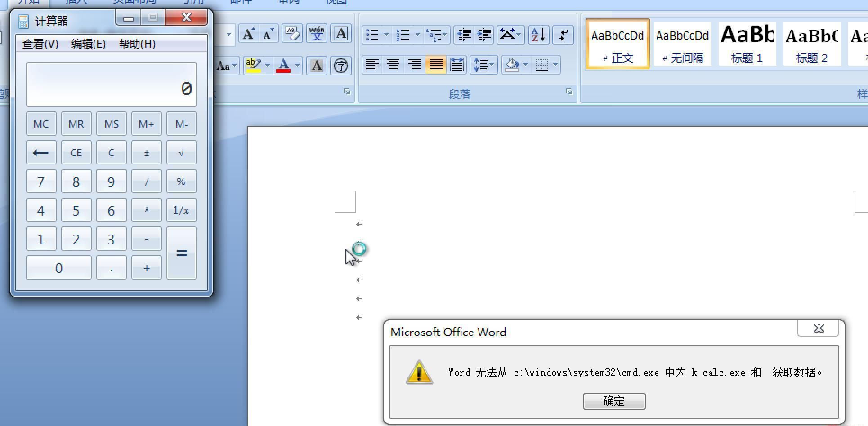Apply red font color

click(283, 66)
